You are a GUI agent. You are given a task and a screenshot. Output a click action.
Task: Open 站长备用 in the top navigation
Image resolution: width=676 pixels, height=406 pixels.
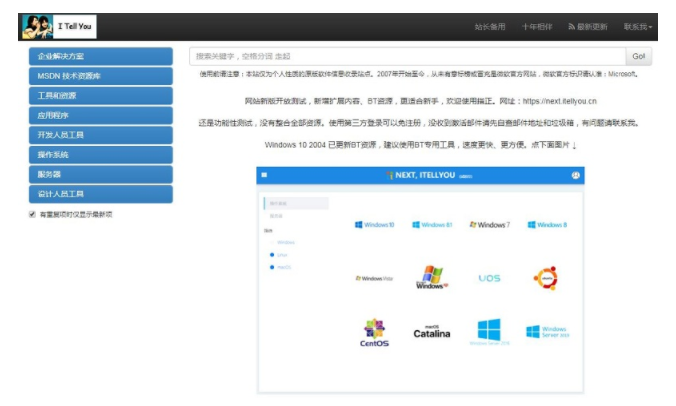489,27
